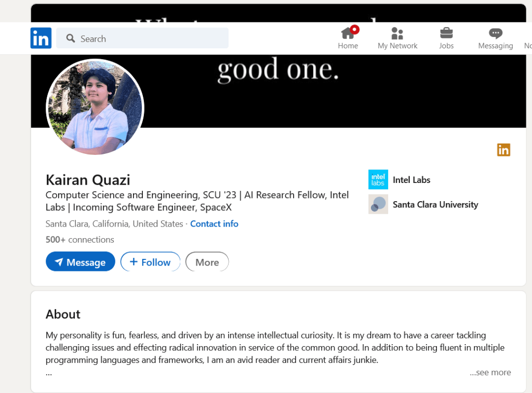Click the LinkedIn logo in the top bar
The width and height of the screenshot is (532, 393).
(41, 38)
